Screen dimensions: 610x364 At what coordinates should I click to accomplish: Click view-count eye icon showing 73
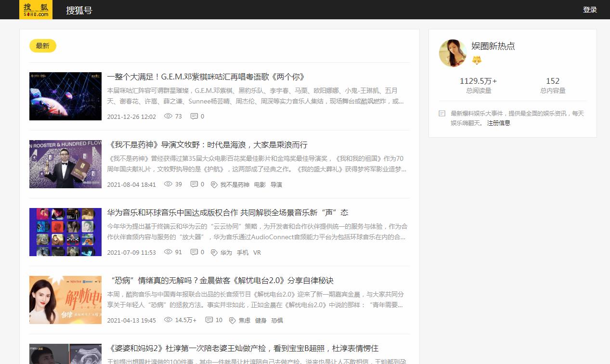tap(168, 116)
